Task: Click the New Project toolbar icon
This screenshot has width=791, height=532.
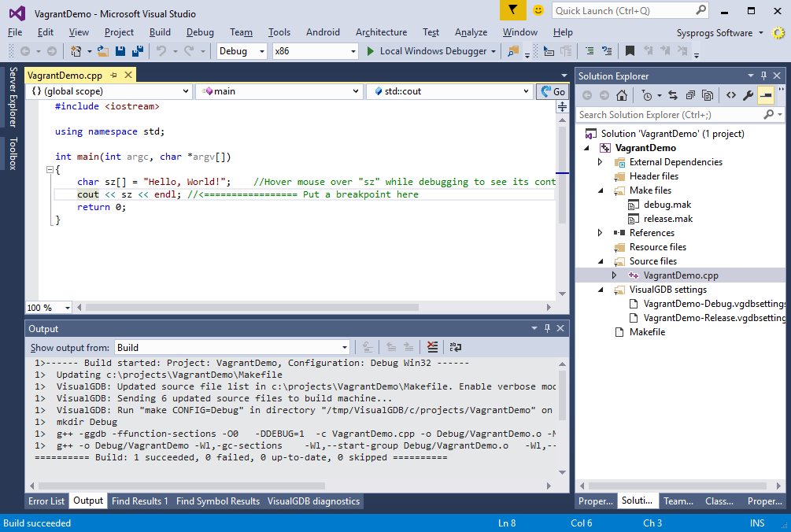Action: click(x=76, y=51)
